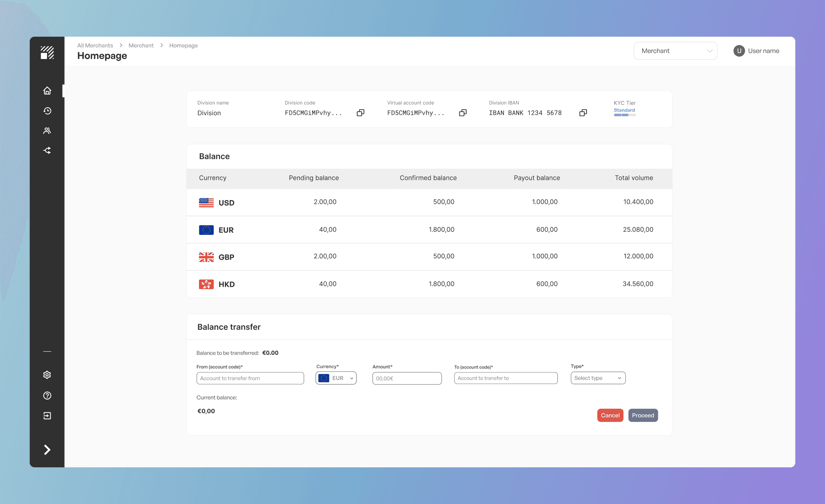This screenshot has width=825, height=504.
Task: Open the Merchant dropdown in header
Action: pos(675,51)
